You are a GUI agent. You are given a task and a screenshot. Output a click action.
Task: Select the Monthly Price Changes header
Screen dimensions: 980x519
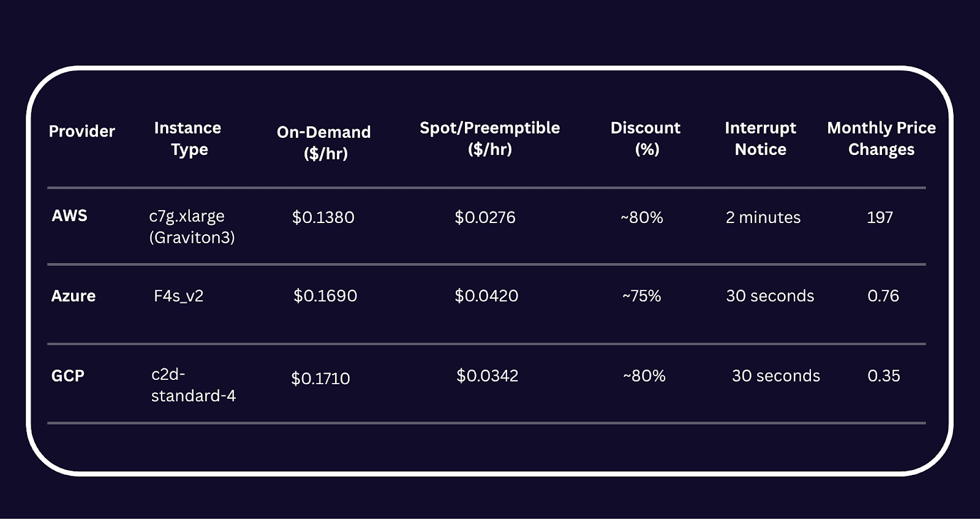881,138
